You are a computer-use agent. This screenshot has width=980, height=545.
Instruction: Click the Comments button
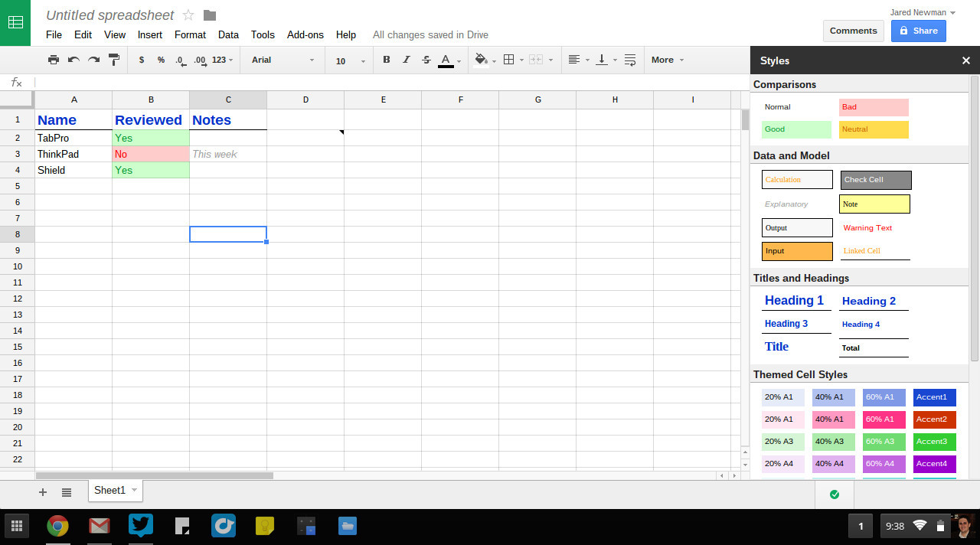click(853, 31)
